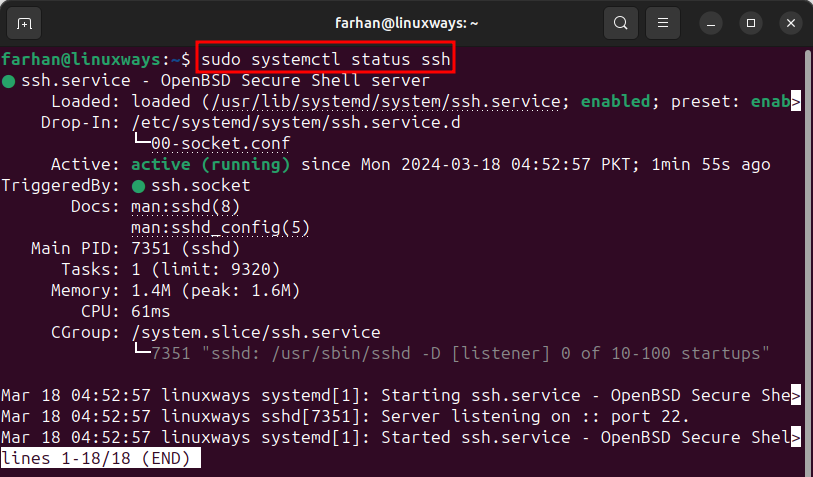813x477 pixels.
Task: Open the hamburger menu
Action: tap(663, 23)
